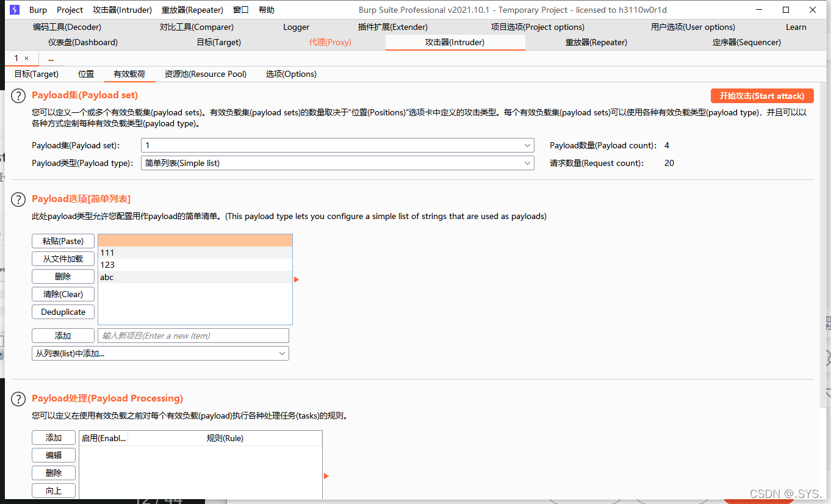Screen dimensions: 831x504
Task: Open help icon for Payload set section
Action: 20,96
